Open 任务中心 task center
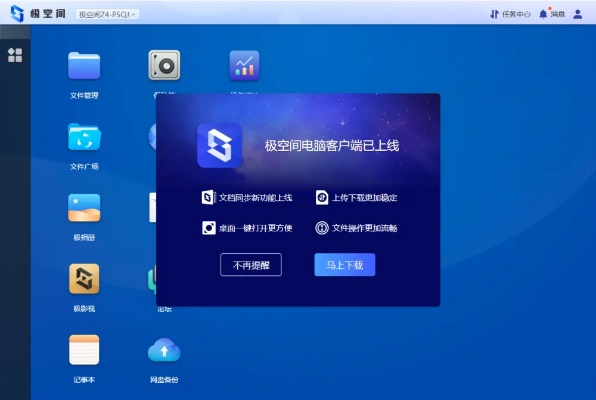 (x=510, y=14)
